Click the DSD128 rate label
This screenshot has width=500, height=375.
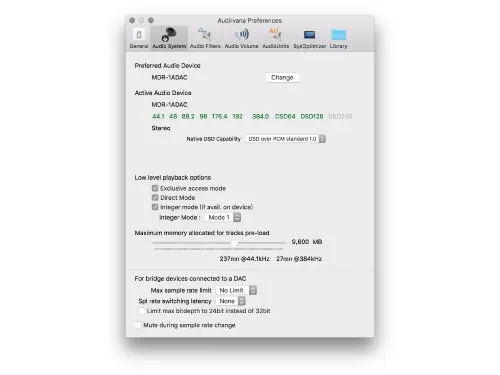coord(312,116)
